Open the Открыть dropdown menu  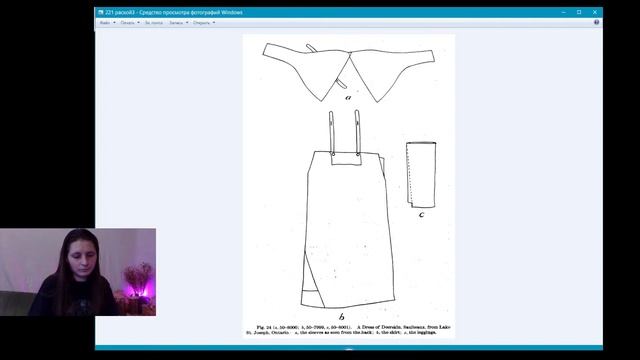tap(204, 23)
